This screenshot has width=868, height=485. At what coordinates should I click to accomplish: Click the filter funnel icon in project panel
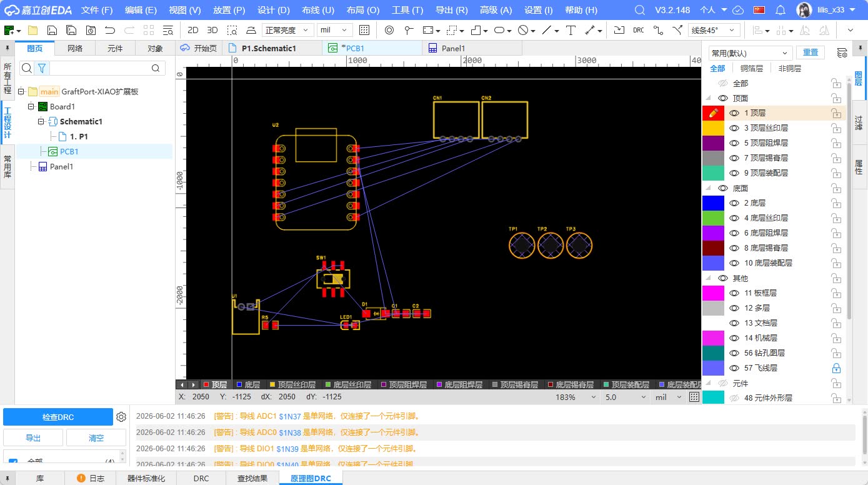pyautogui.click(x=41, y=68)
